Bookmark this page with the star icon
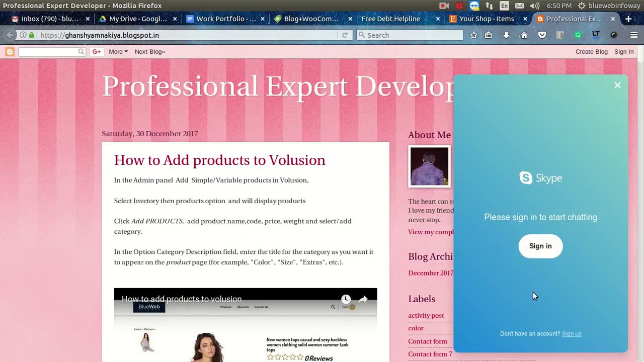Screen dimensions: 644x362 click(473, 35)
